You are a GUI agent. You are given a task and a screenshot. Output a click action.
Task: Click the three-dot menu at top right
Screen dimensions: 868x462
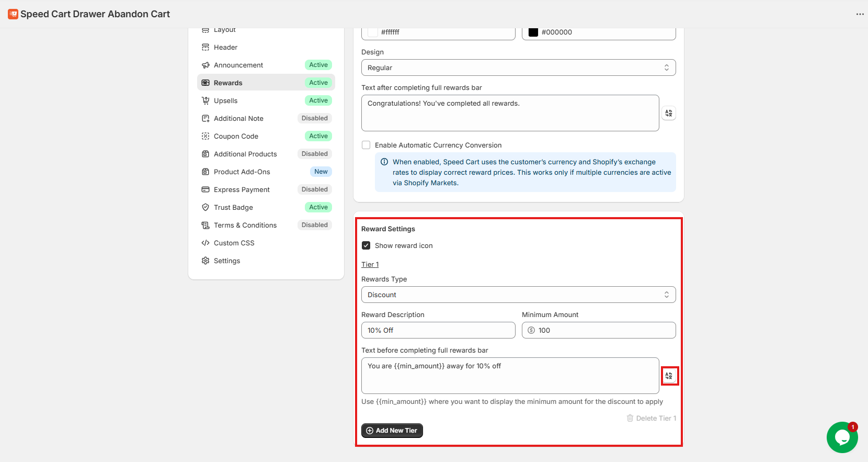point(860,14)
